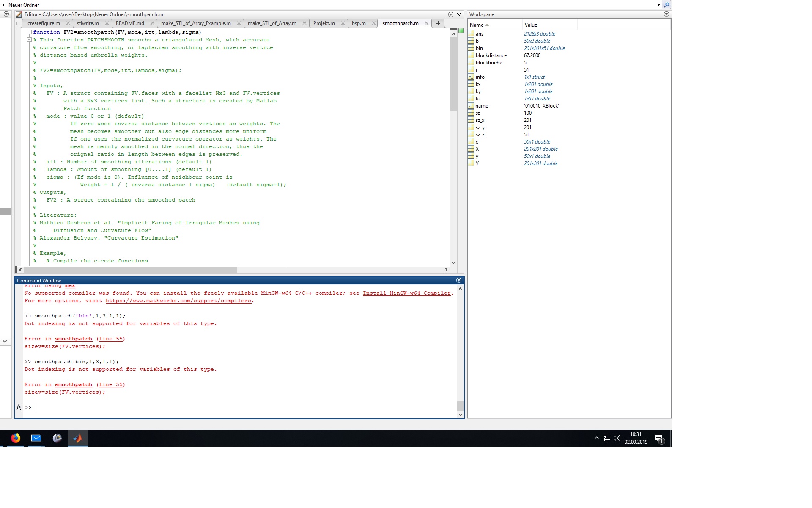The width and height of the screenshot is (812, 508).
Task: Add a new editor tab with plus
Action: (438, 23)
